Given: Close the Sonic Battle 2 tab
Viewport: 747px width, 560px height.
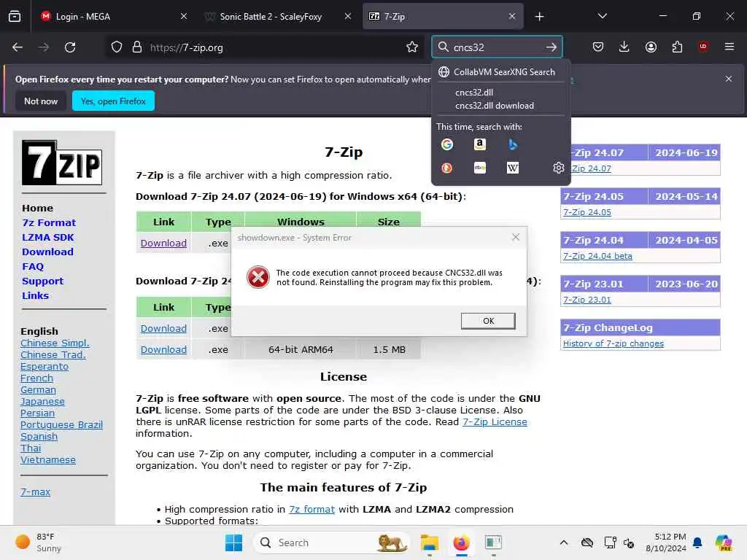Looking at the screenshot, I should 348,16.
